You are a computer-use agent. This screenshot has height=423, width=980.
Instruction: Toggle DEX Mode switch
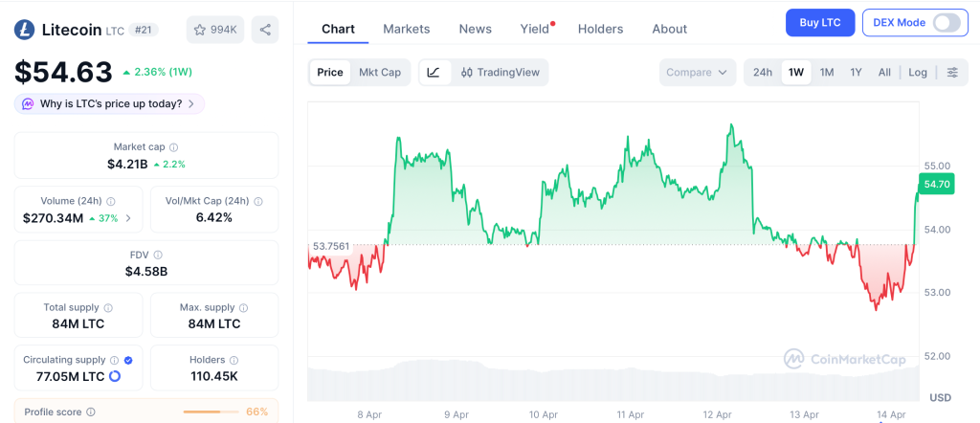point(945,23)
